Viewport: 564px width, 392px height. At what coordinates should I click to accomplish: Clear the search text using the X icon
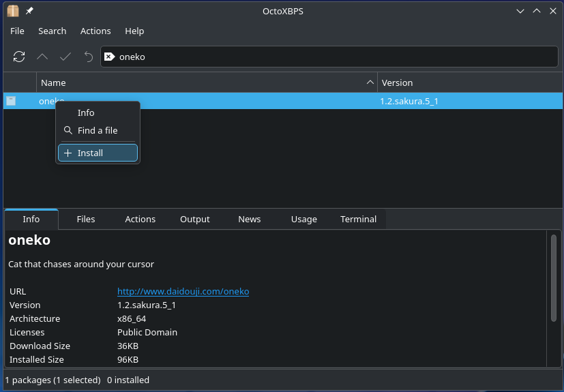tap(109, 57)
